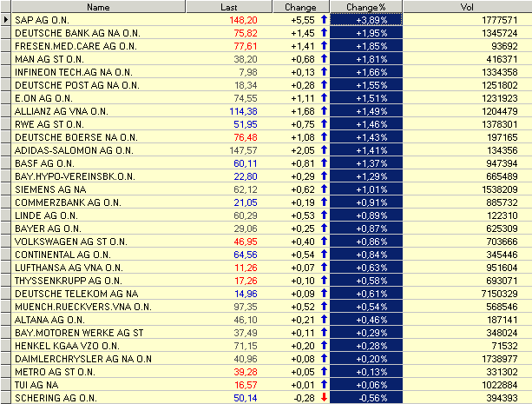Select MUENCH.RUECKVERS.VNA O.N. name
532x404 pixels.
click(83, 307)
